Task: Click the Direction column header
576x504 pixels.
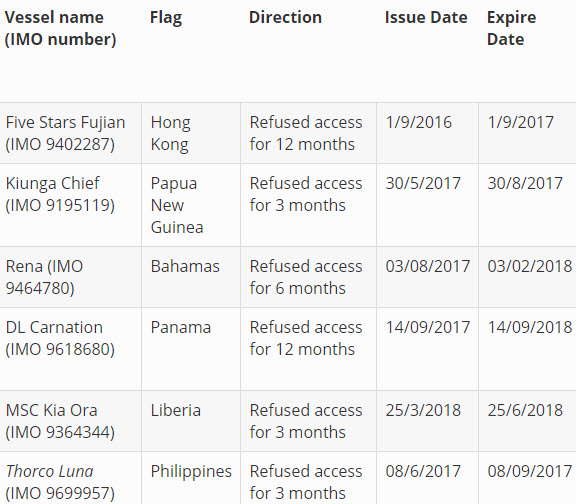Action: coord(285,17)
